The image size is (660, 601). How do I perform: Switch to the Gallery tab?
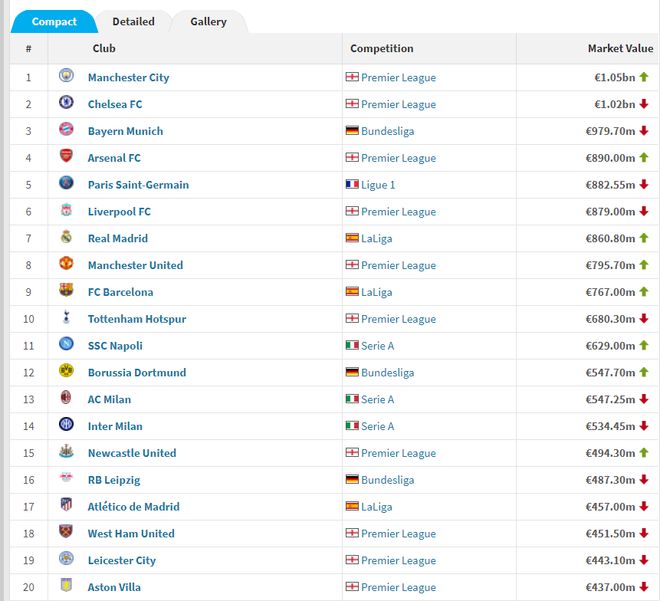(208, 21)
